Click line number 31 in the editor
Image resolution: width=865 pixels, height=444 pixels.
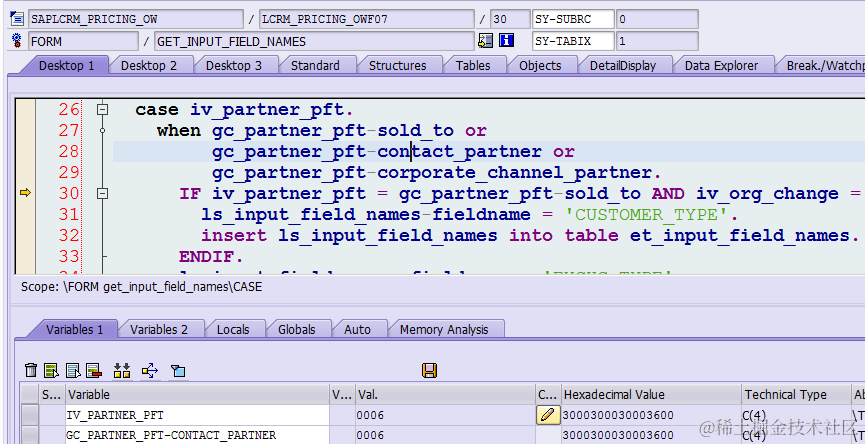[x=69, y=215]
